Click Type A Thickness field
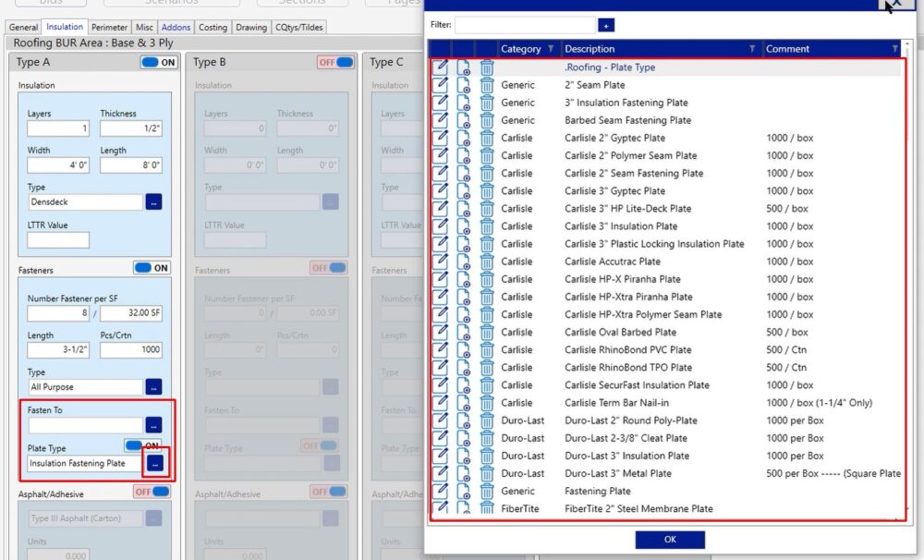Image resolution: width=924 pixels, height=560 pixels. tap(131, 128)
